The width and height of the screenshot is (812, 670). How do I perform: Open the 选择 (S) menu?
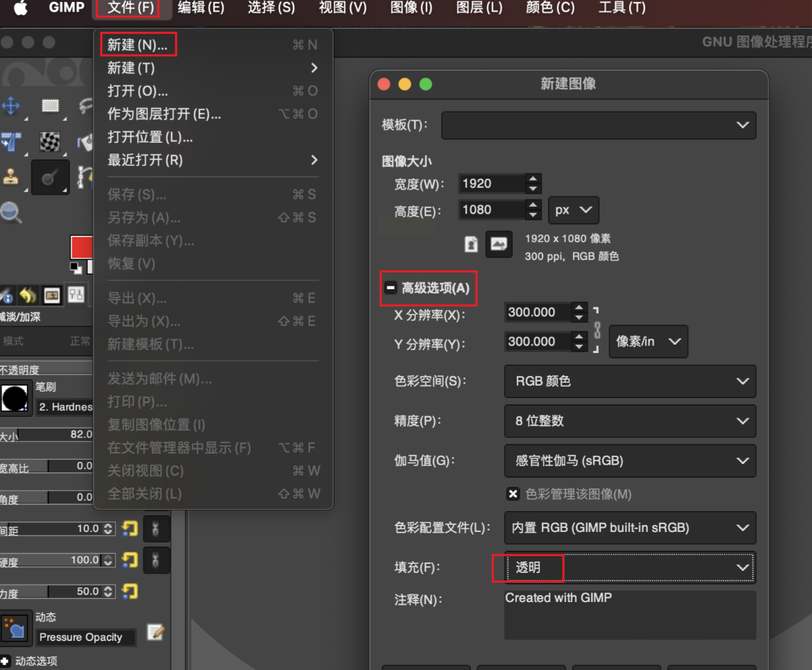(271, 8)
